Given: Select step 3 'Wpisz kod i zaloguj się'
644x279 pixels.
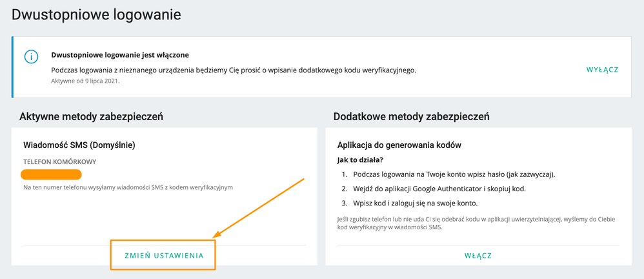Looking at the screenshot, I should coord(410,203).
